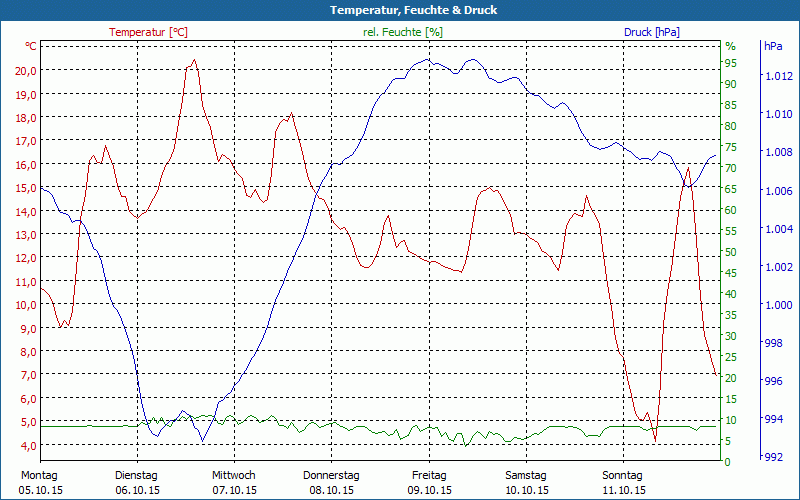Click the Montag 05.10.15 date label
This screenshot has width=800, height=500.
tap(40, 482)
